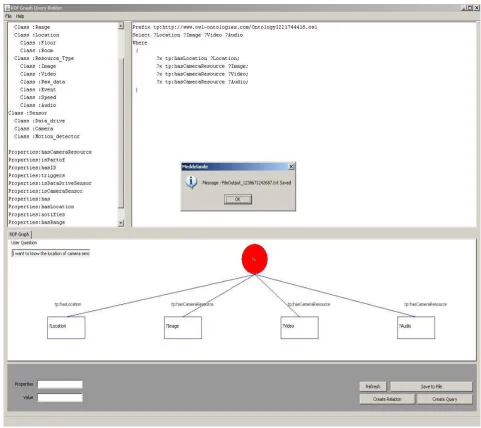Open the Help menu
Screen dimensions: 481x428
pos(20,16)
